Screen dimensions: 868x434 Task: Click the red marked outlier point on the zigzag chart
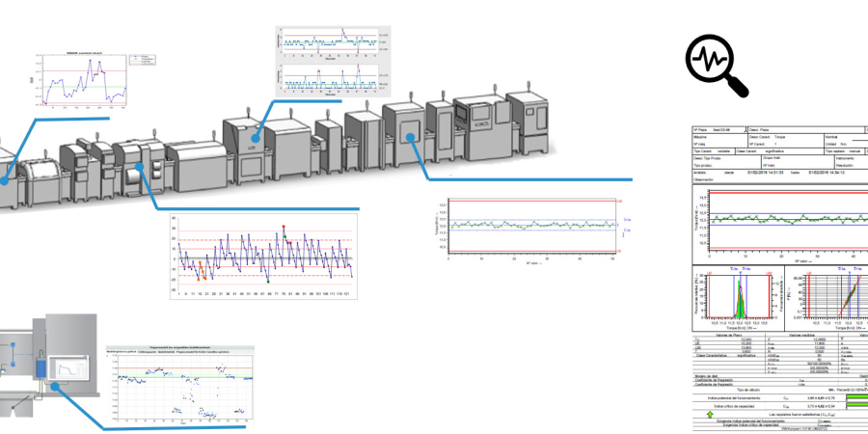click(284, 227)
